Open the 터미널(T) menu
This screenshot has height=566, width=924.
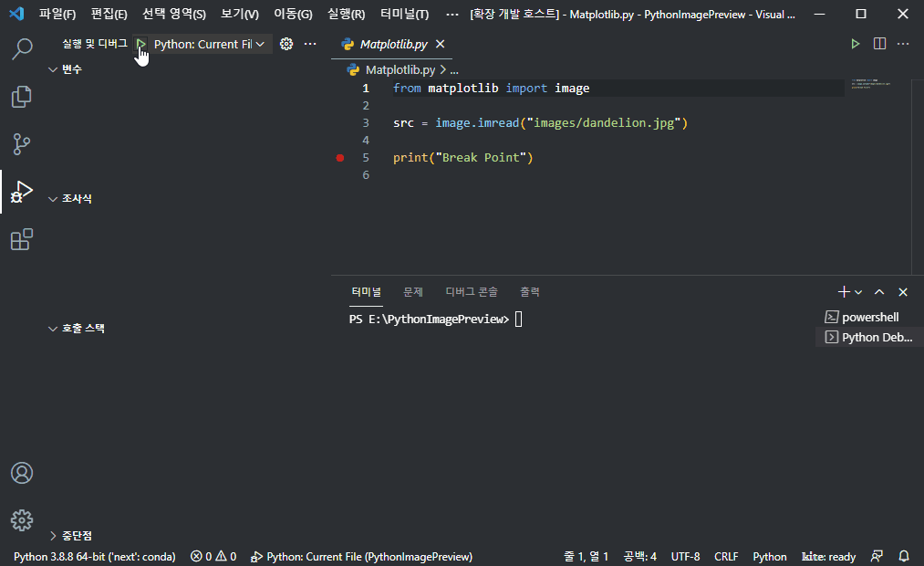pos(404,15)
